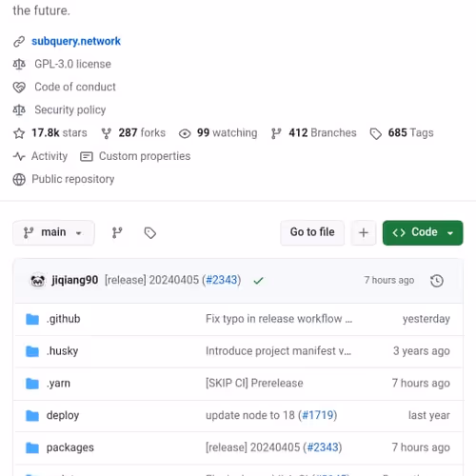View the 287 forks
Image resolution: width=476 pixels, height=476 pixels.
[x=142, y=132]
